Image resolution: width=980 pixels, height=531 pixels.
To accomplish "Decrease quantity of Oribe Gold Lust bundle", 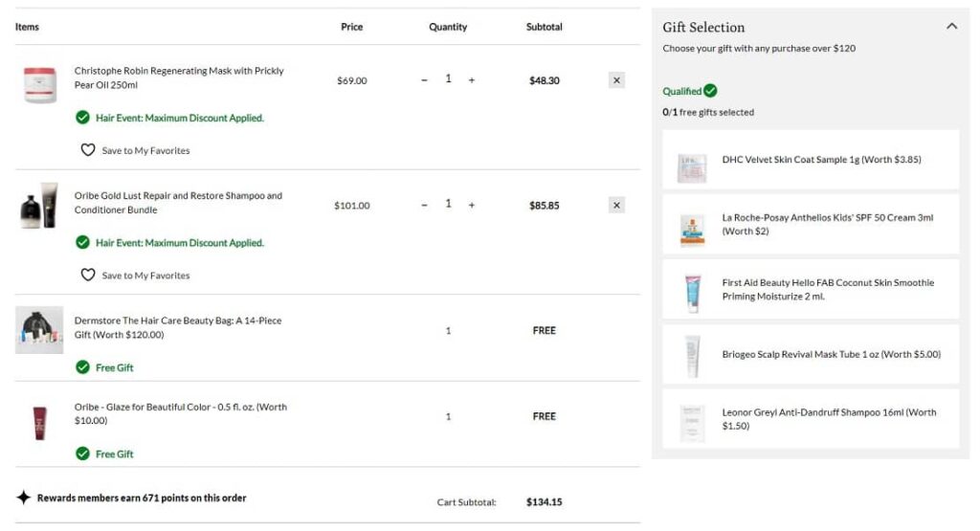I will pyautogui.click(x=425, y=205).
